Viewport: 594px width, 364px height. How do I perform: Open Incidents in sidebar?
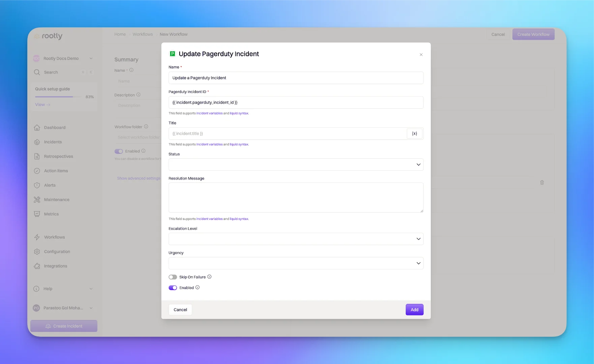[x=53, y=142]
